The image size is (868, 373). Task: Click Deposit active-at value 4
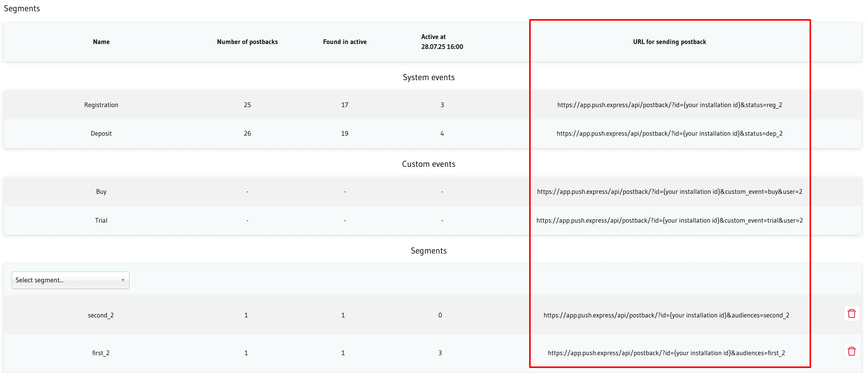coord(442,133)
